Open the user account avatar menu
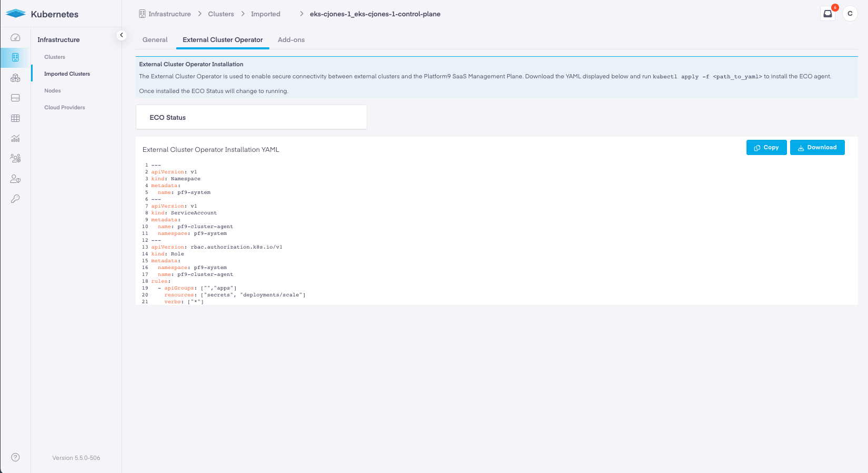 pos(850,14)
